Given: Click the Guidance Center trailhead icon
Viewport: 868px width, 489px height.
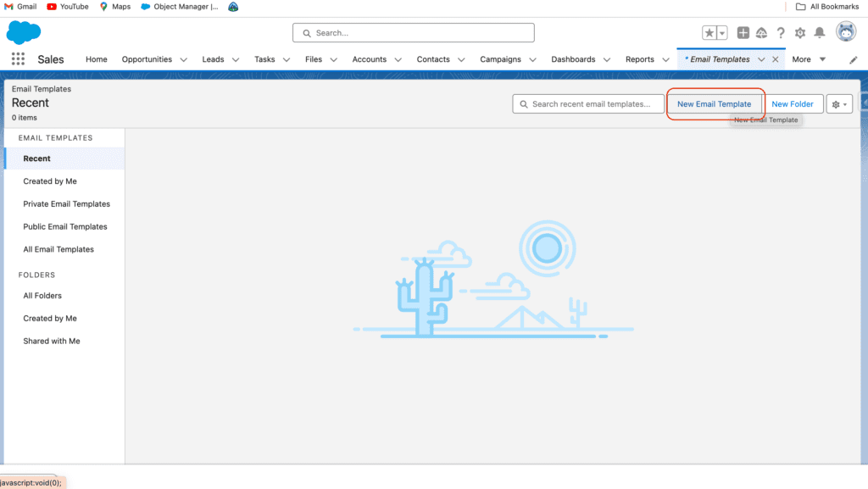Looking at the screenshot, I should [x=762, y=33].
